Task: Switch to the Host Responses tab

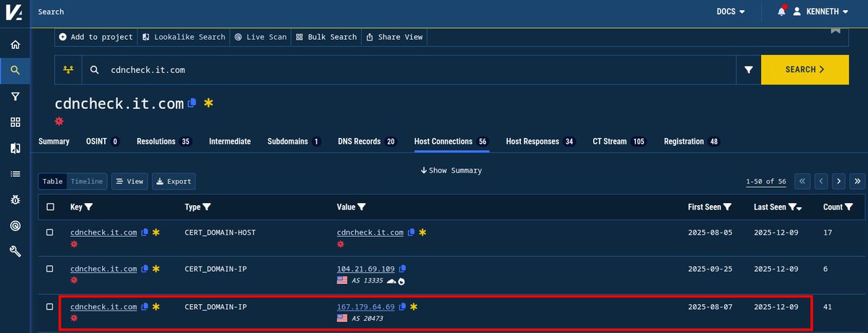Action: [540, 142]
